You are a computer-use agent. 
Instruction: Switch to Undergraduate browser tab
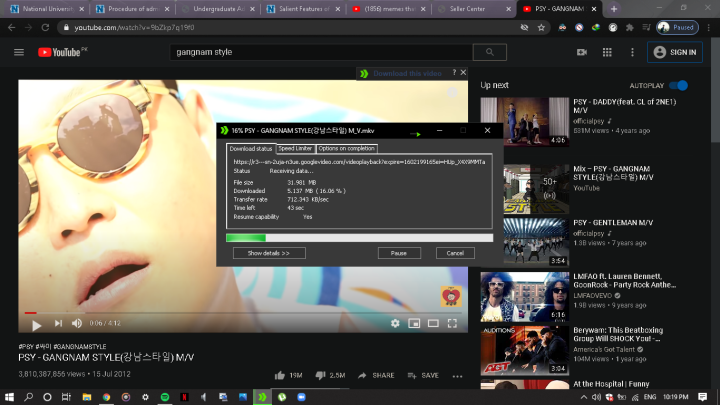218,9
